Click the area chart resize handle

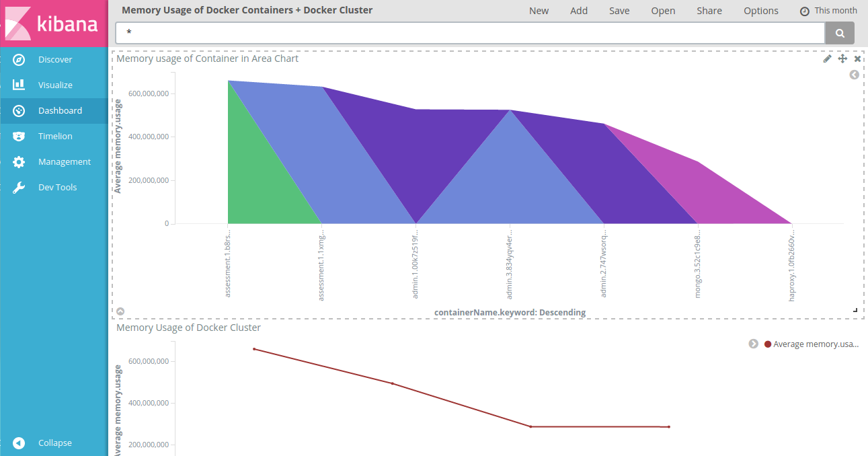tap(855, 310)
